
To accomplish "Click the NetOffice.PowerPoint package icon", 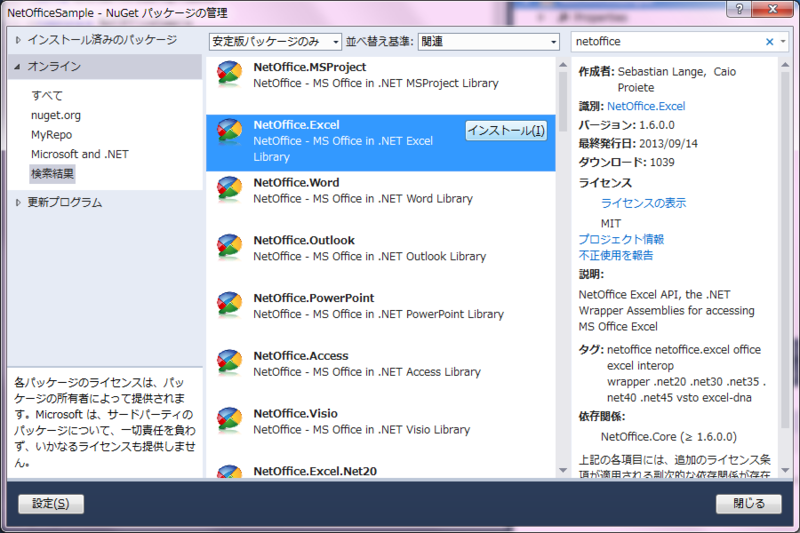I will click(x=230, y=304).
